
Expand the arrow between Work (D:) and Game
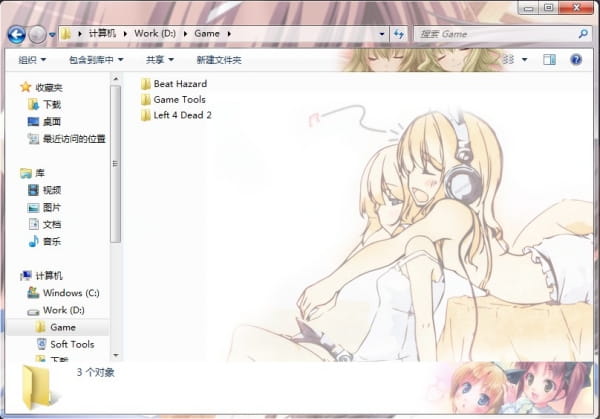(x=185, y=34)
